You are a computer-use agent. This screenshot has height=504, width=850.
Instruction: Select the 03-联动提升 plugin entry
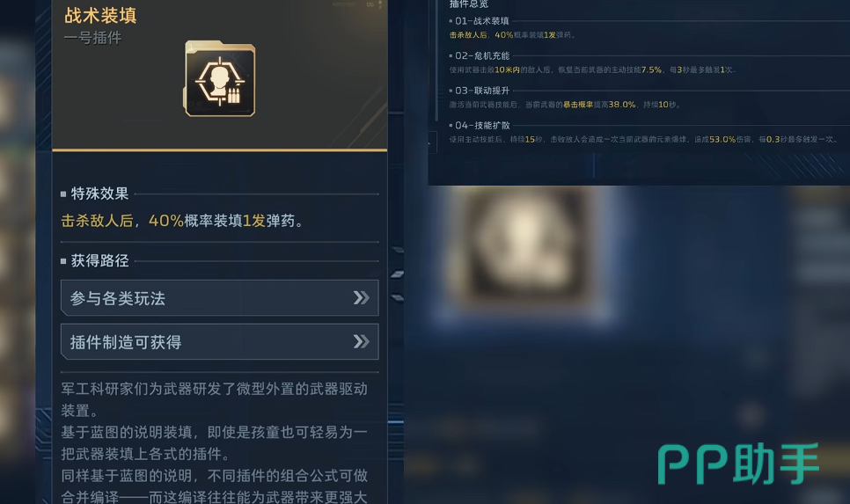point(482,91)
